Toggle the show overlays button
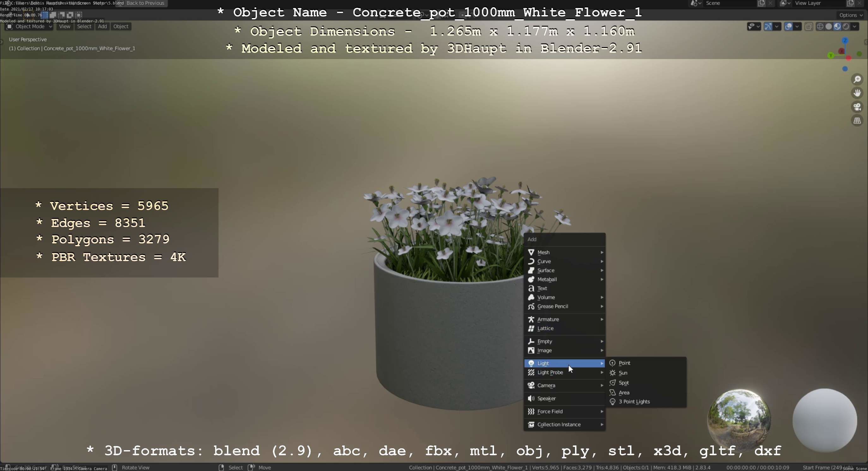Screen dimensions: 868x471 (788, 27)
